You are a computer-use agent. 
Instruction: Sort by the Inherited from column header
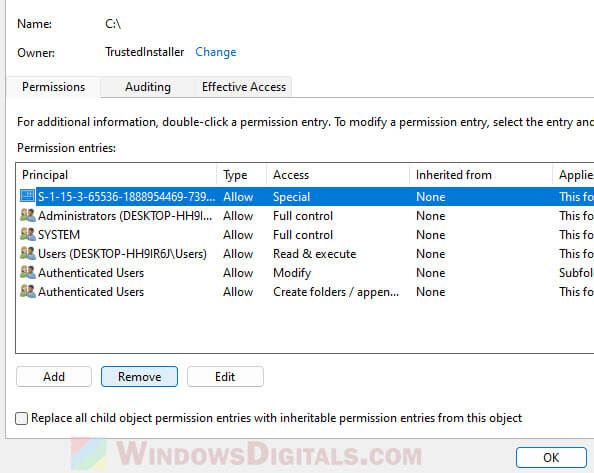(x=481, y=175)
